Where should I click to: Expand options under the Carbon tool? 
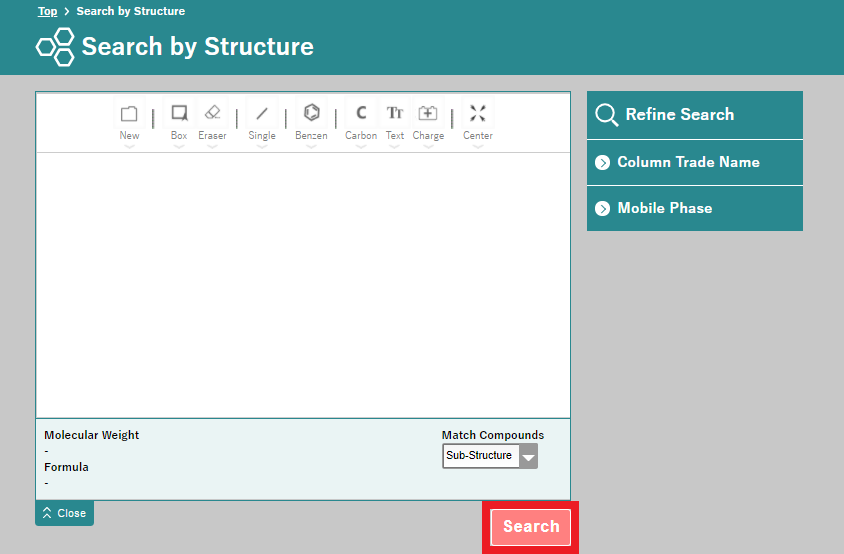click(x=361, y=146)
